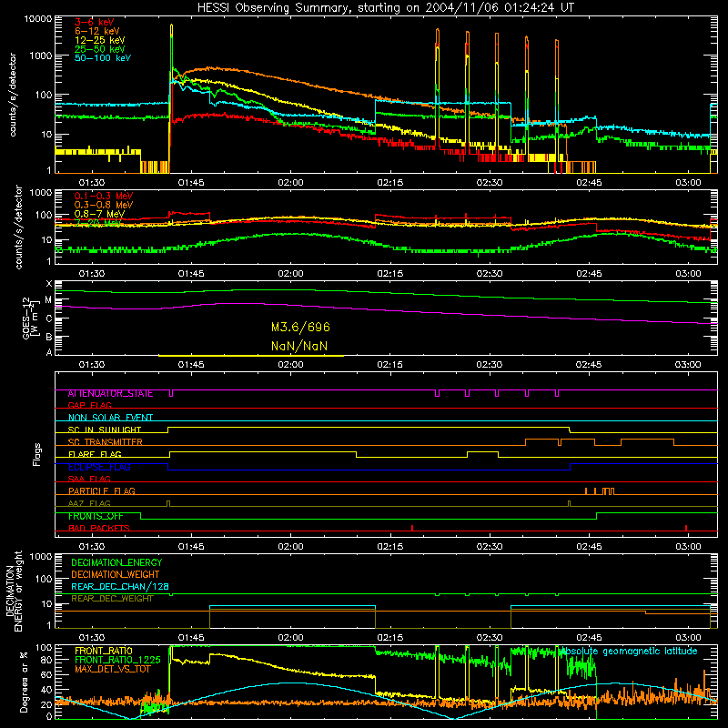Viewport: 728px width, 728px height.
Task: Click the 'HESSI Observing Summary' plot title
Action: click(385, 7)
